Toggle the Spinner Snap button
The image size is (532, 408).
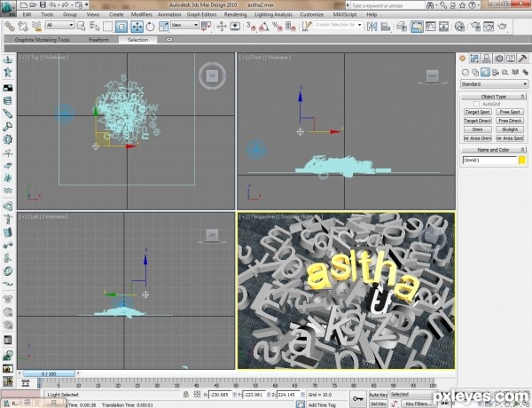pos(291,26)
